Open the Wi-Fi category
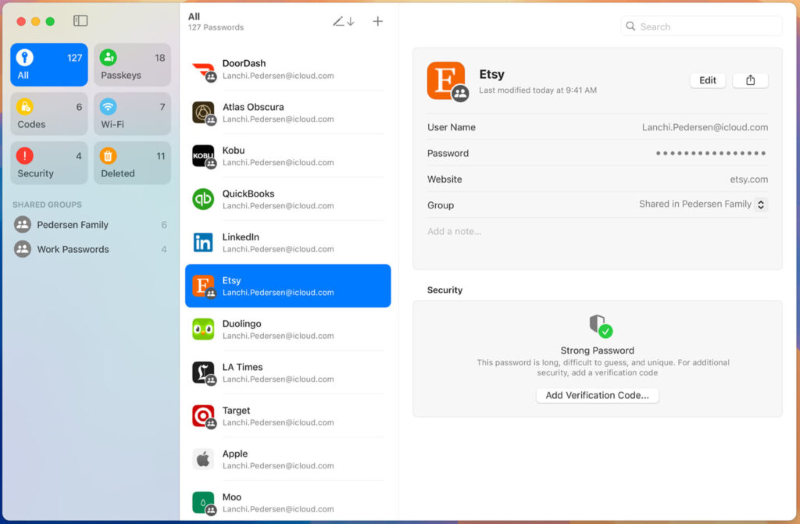Viewport: 800px width, 524px height. point(132,114)
